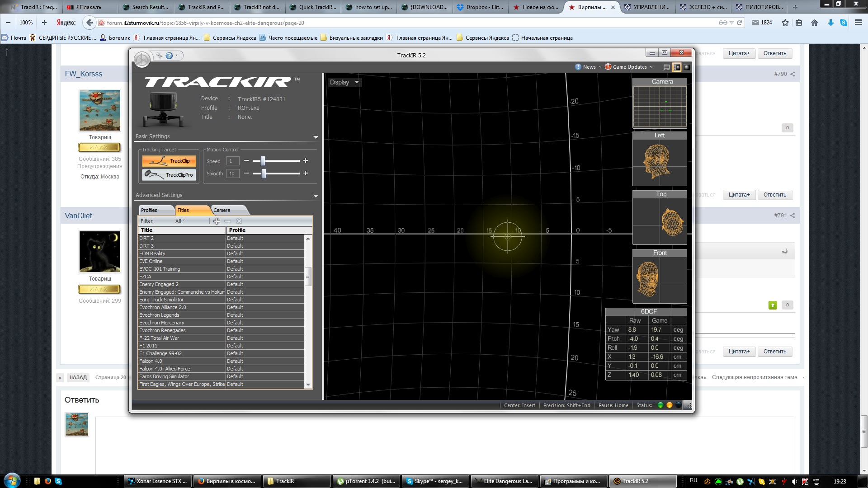Viewport: 868px width, 488px height.
Task: Decrease Speed with the minus button
Action: 246,161
